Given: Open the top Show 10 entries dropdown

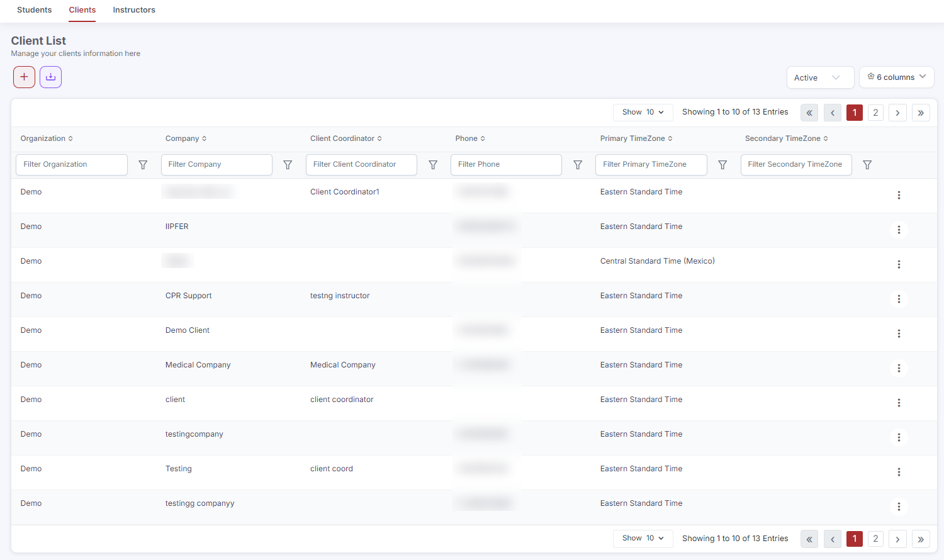Looking at the screenshot, I should point(643,112).
